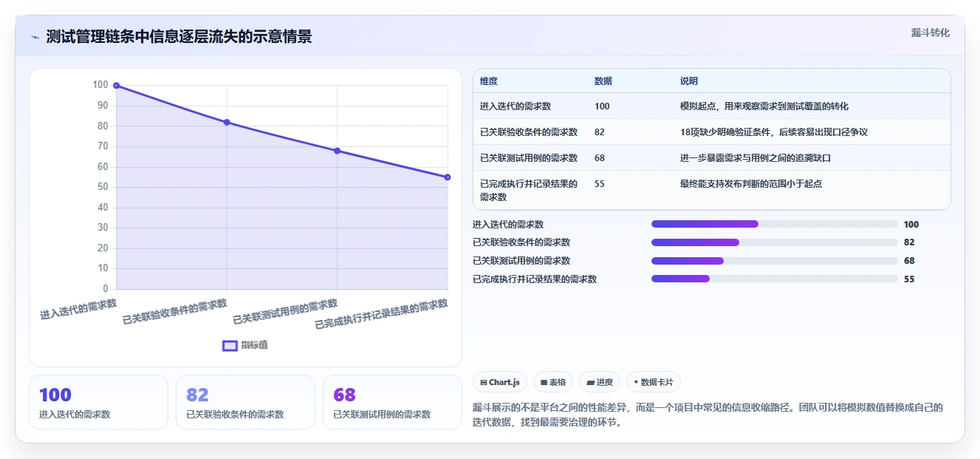Toggle the 指标值 legend label
The image size is (980, 459).
pyautogui.click(x=255, y=345)
